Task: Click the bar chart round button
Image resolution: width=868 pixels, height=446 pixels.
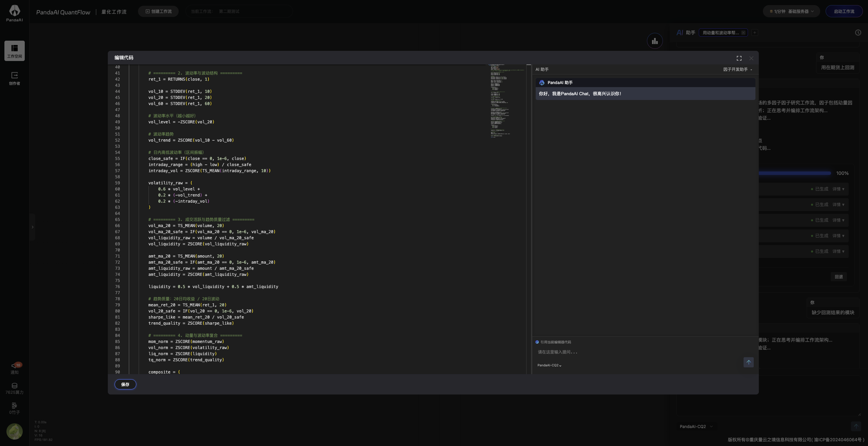Action: pyautogui.click(x=655, y=41)
